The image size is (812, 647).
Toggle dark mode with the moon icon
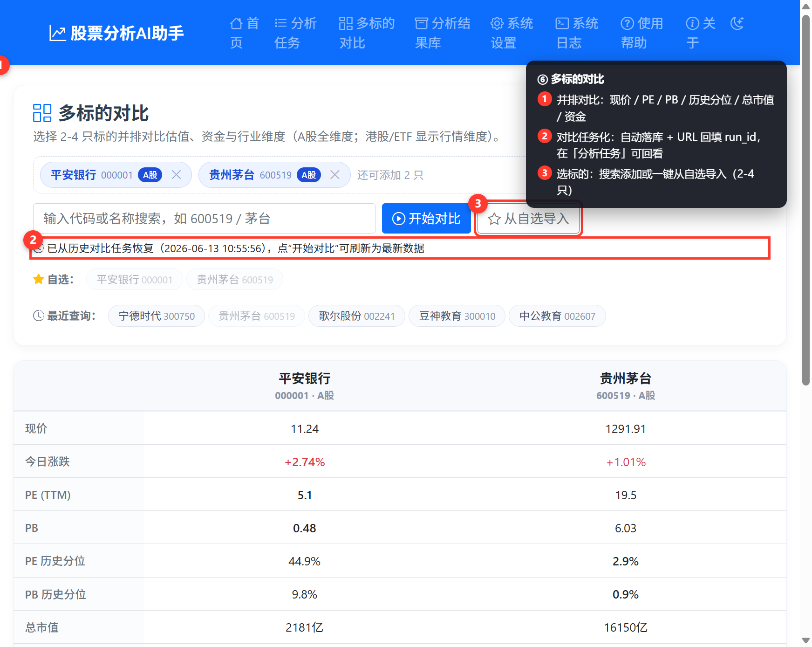coord(737,23)
